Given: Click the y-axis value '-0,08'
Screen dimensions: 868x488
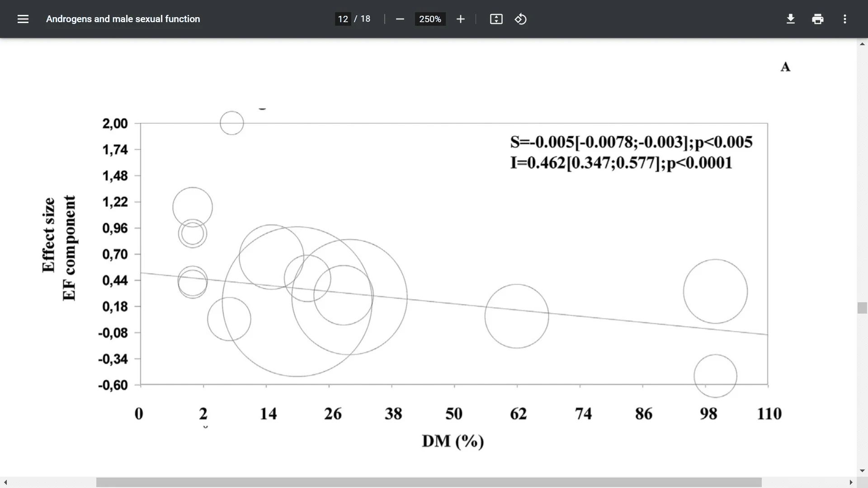Looking at the screenshot, I should pyautogui.click(x=113, y=333).
